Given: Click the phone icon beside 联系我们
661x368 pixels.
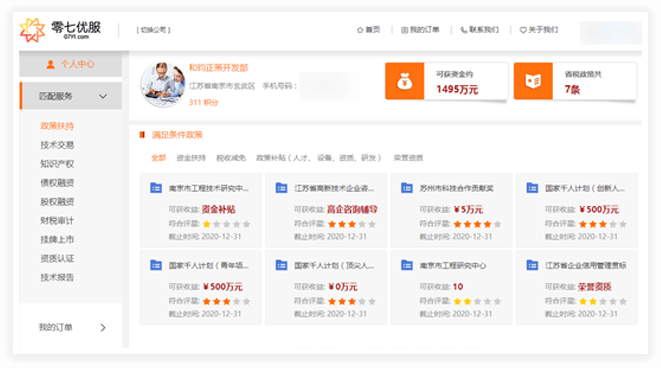Looking at the screenshot, I should [464, 30].
